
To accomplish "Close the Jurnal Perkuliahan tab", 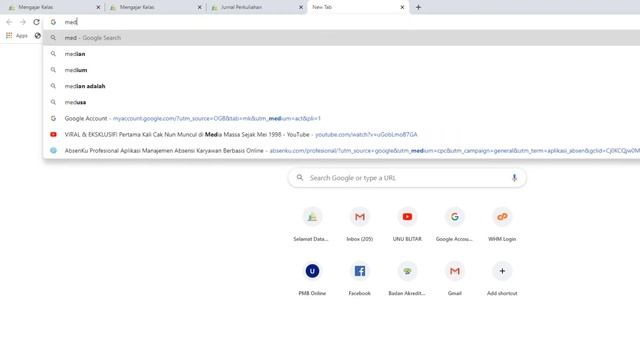I will (301, 7).
